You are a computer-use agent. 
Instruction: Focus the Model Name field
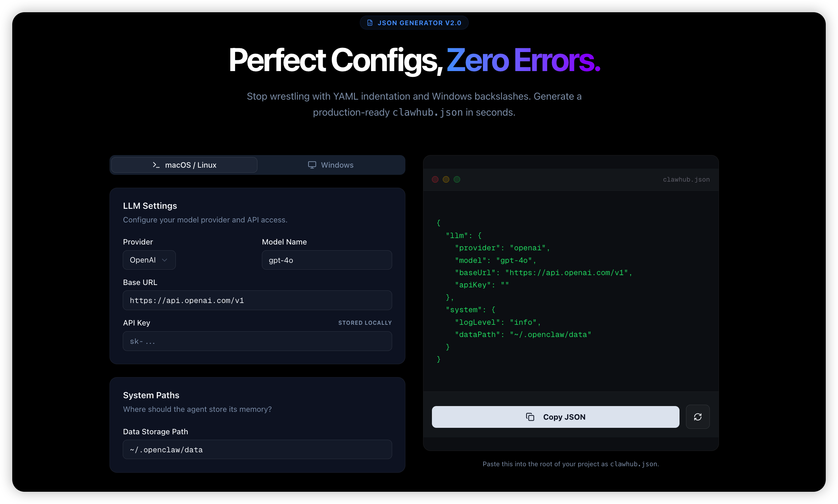click(x=326, y=260)
